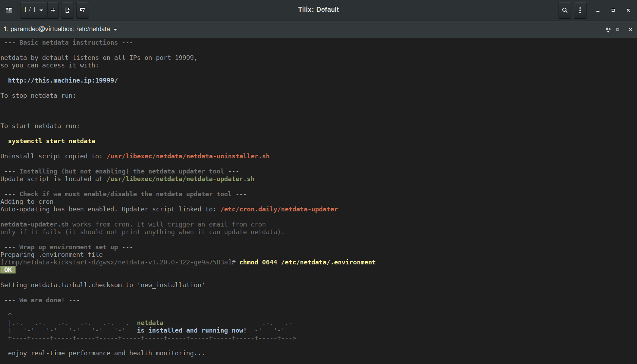Click 'Preparing .environment file' line
The image size is (637, 364).
pyautogui.click(x=52, y=255)
